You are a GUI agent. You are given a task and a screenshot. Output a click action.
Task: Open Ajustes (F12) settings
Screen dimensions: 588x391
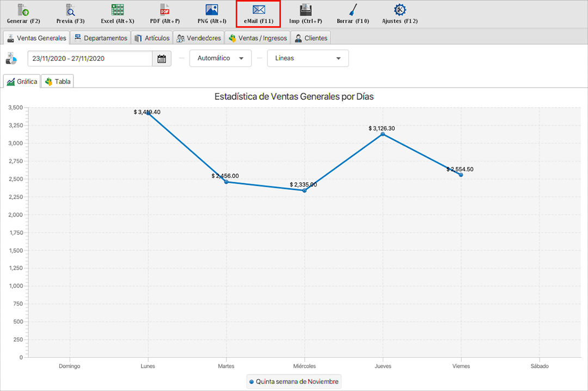click(400, 10)
